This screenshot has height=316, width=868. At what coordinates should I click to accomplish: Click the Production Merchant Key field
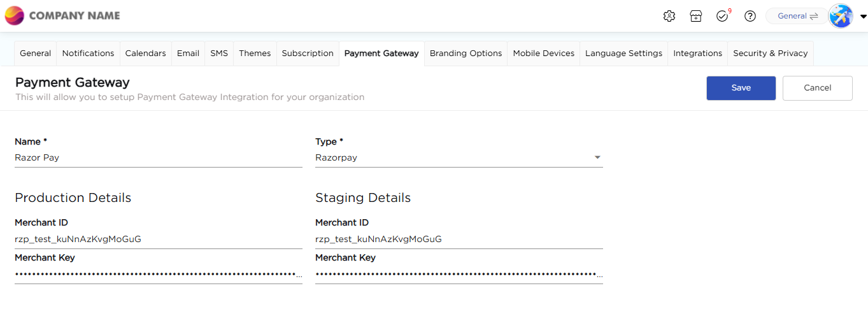[158, 275]
